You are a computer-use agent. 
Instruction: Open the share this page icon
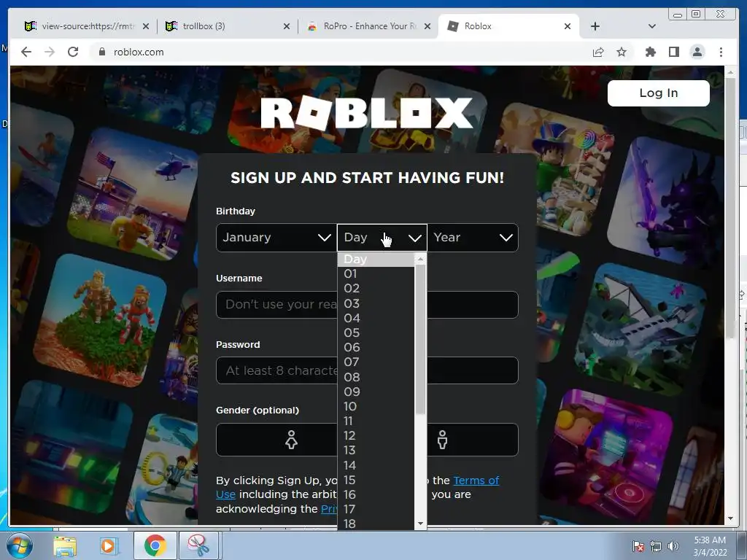[x=598, y=52]
